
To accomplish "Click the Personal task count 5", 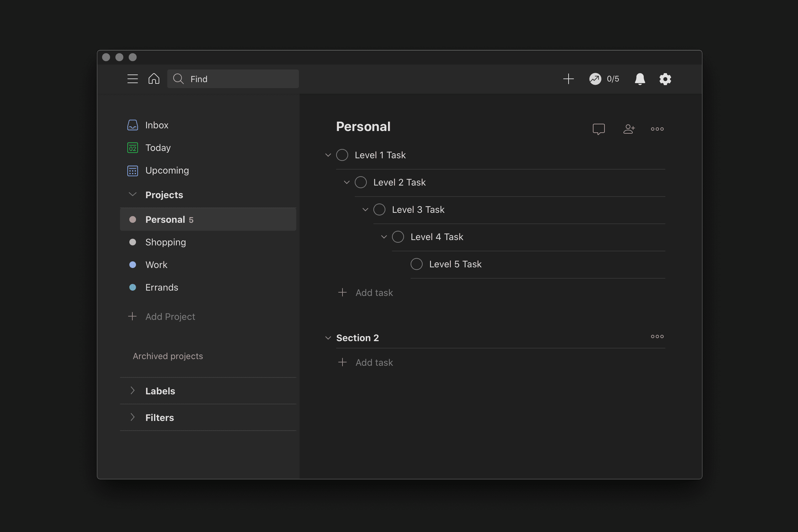I will tap(191, 220).
